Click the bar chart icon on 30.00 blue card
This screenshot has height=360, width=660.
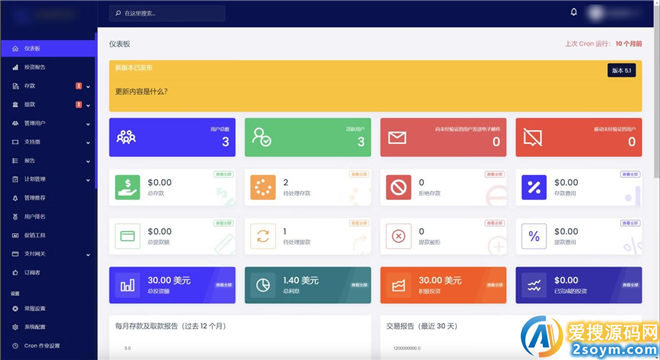[128, 285]
